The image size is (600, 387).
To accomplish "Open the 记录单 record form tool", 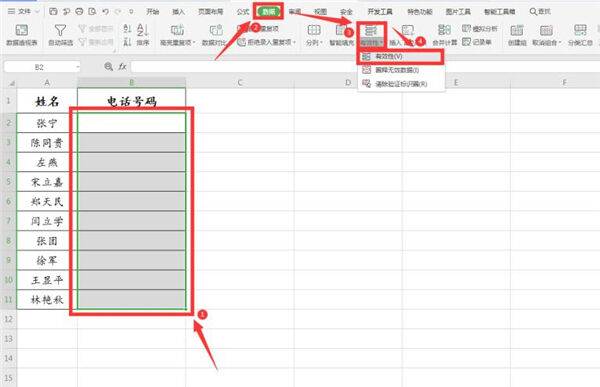I will click(x=477, y=42).
